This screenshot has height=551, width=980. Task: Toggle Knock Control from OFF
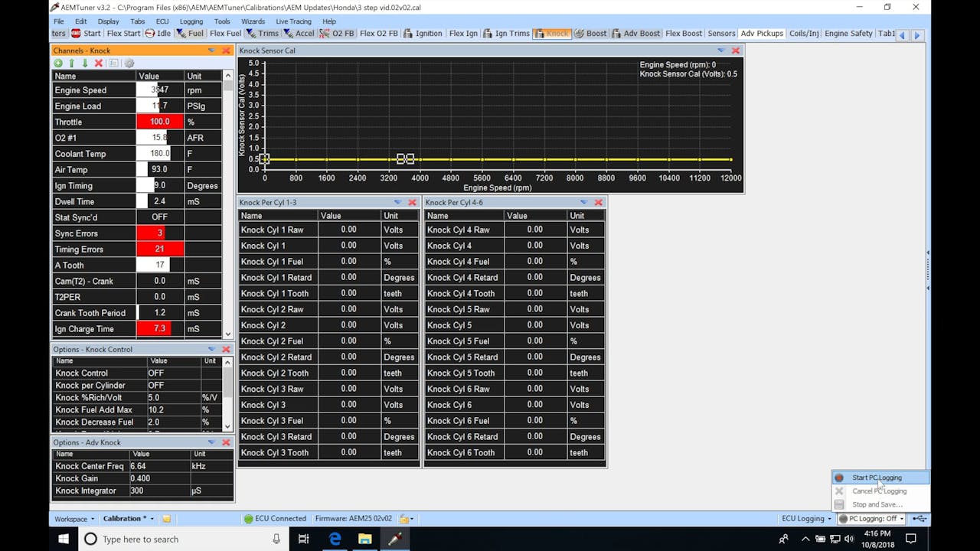click(x=155, y=373)
